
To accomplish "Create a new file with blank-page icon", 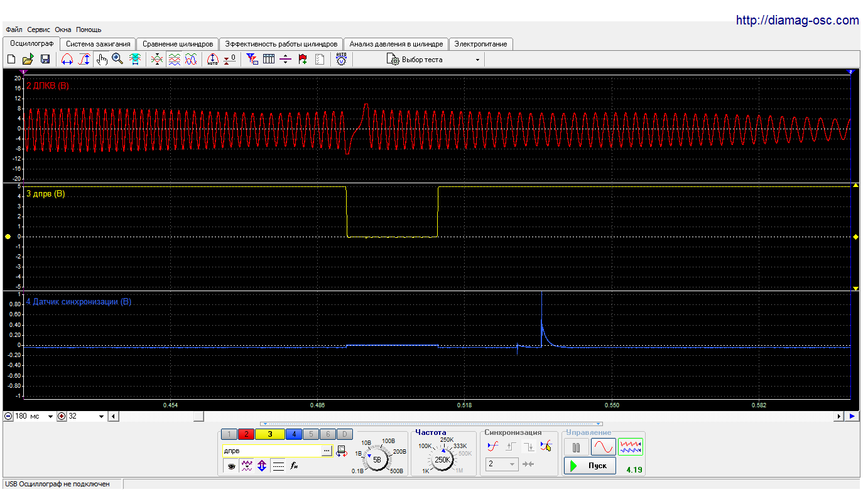I will point(11,60).
